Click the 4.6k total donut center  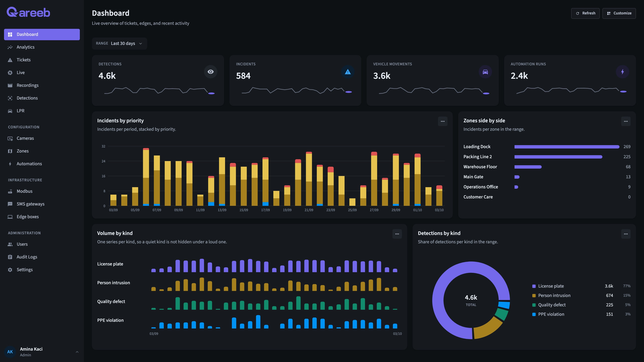pos(471,300)
